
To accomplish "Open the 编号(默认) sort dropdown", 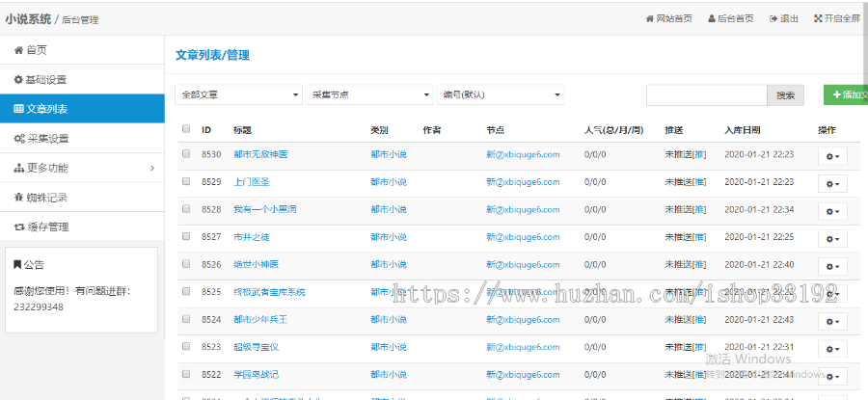I will (501, 94).
